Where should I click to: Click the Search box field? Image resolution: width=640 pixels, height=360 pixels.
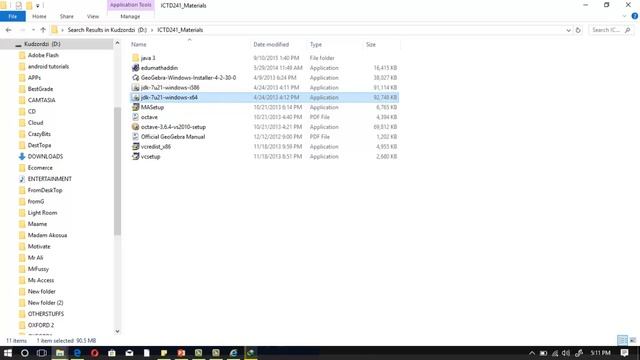click(611, 30)
